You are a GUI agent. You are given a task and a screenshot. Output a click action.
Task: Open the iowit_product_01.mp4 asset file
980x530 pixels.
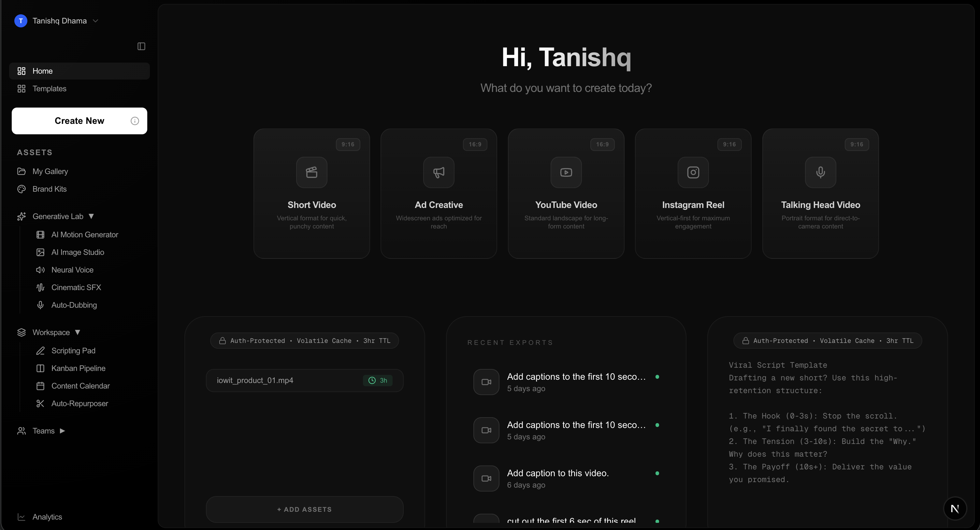coord(304,380)
